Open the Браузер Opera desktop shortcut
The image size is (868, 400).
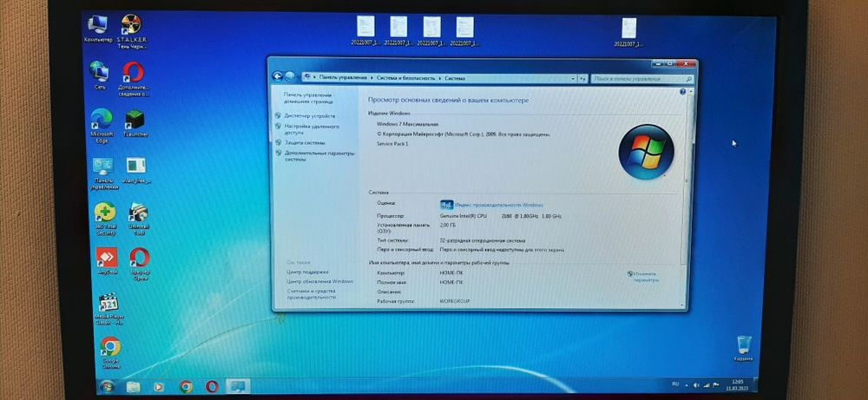click(x=140, y=265)
